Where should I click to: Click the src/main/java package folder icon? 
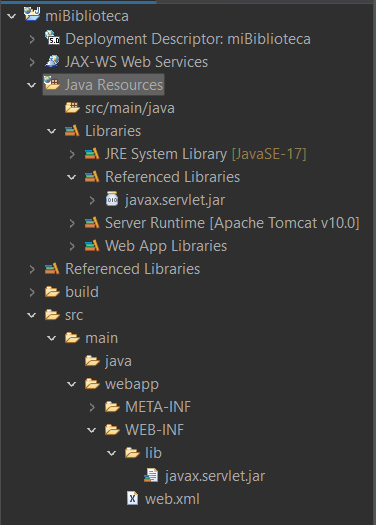(72, 107)
